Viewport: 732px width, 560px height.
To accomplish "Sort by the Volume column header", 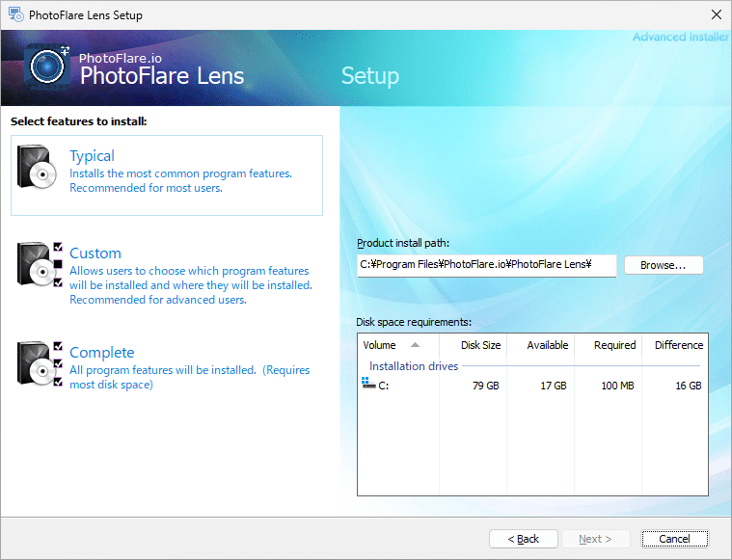I will click(398, 345).
